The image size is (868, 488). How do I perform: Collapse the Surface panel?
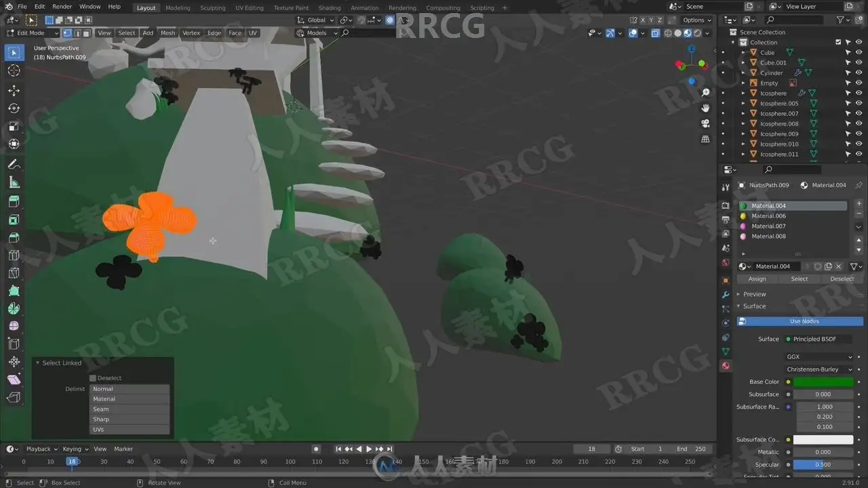click(754, 306)
